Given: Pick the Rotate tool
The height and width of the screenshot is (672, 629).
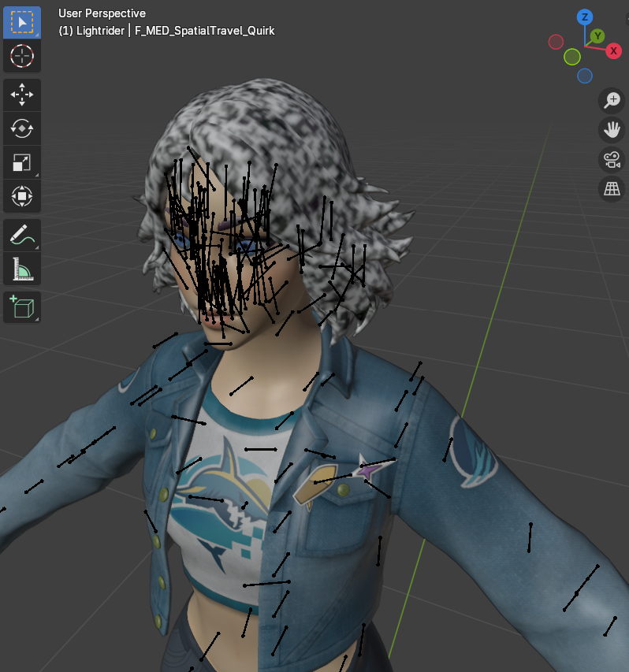Looking at the screenshot, I should coord(22,128).
